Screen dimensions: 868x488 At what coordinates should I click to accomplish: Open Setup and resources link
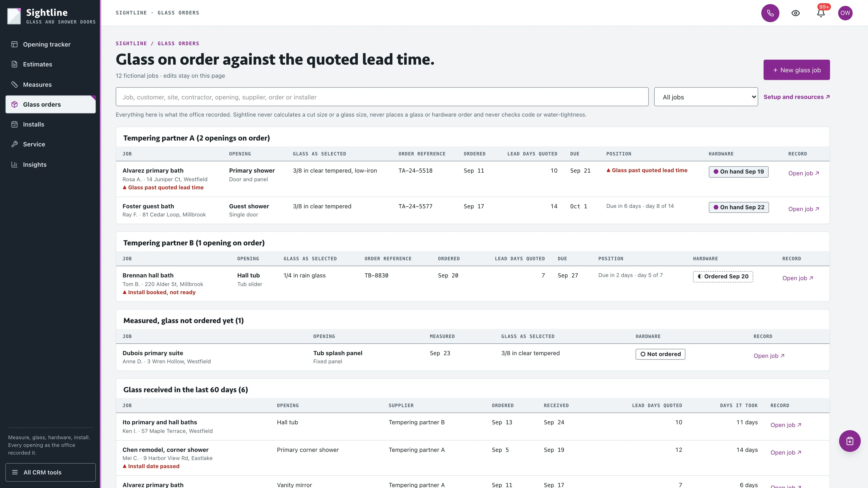click(797, 97)
